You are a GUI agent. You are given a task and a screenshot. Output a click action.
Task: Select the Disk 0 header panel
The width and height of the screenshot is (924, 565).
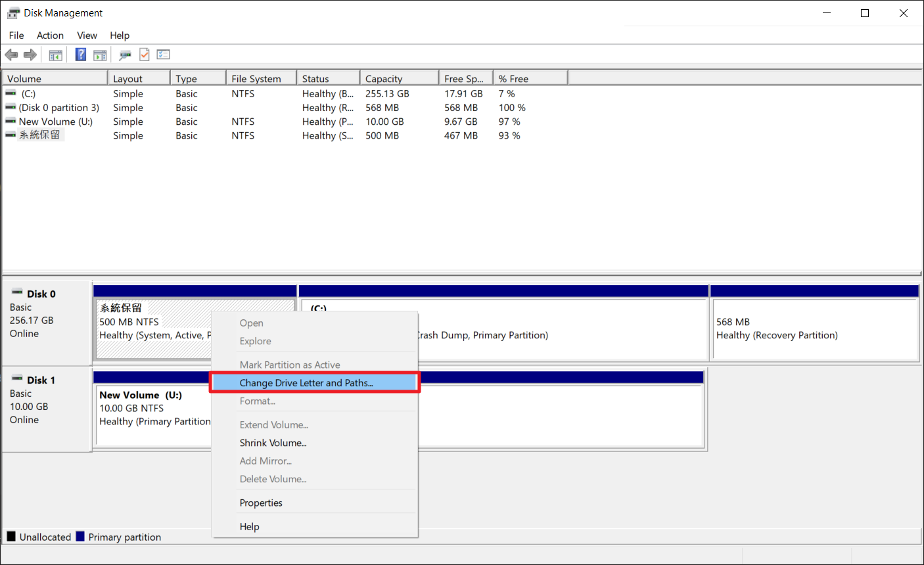click(x=47, y=322)
